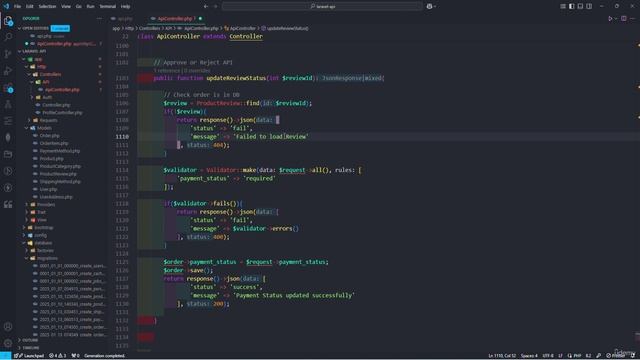Open the Explorer view in activity bar
Screen dimensions: 640x360
[x=8, y=20]
